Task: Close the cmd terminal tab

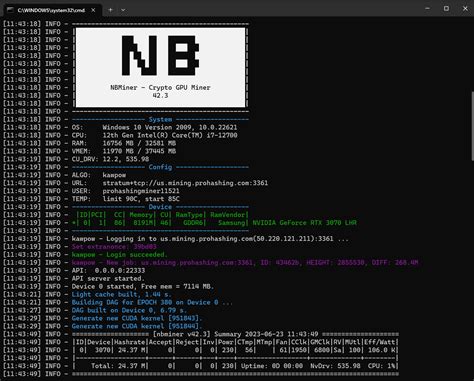Action: 93,10
